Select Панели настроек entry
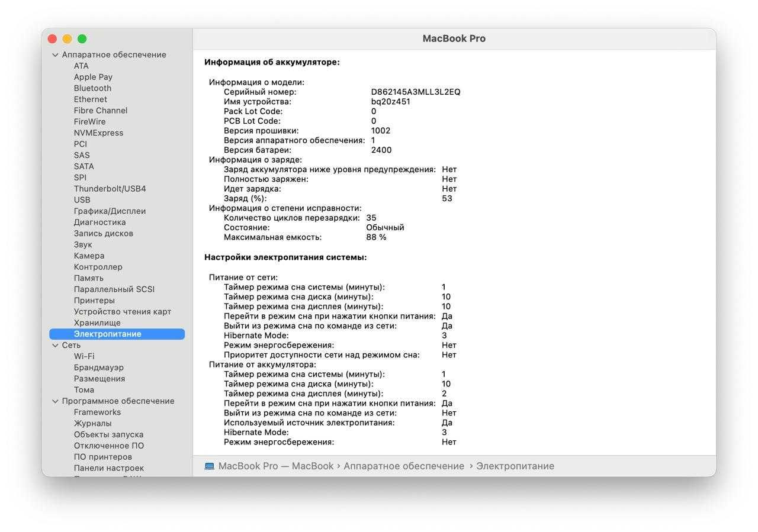The image size is (758, 532). click(109, 468)
